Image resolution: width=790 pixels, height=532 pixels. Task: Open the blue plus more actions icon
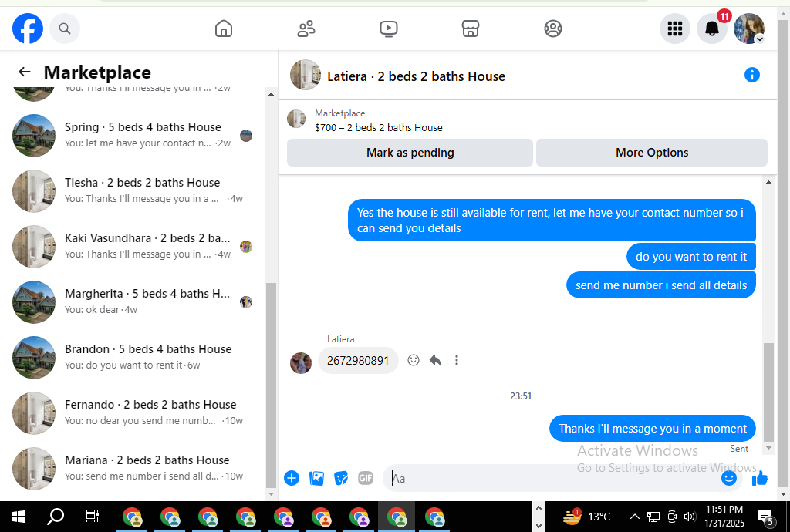coord(292,477)
